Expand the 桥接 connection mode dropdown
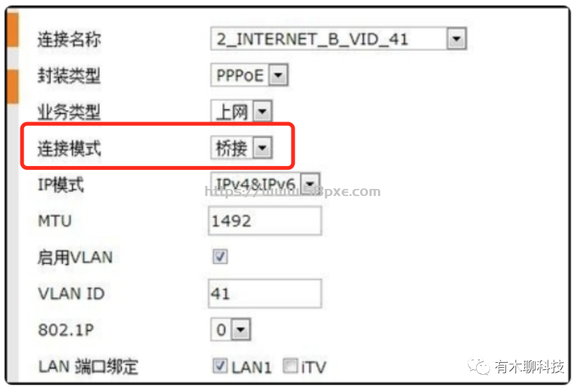Image resolution: width=583 pixels, height=392 pixels. [262, 148]
